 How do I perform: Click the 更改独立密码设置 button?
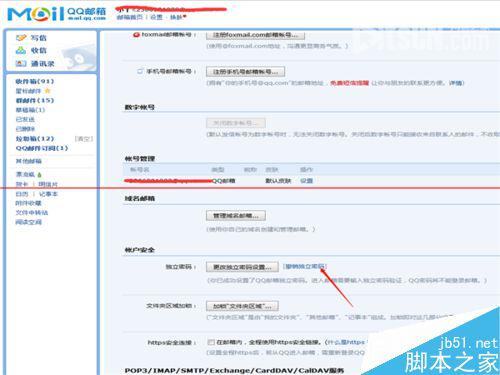click(x=242, y=267)
